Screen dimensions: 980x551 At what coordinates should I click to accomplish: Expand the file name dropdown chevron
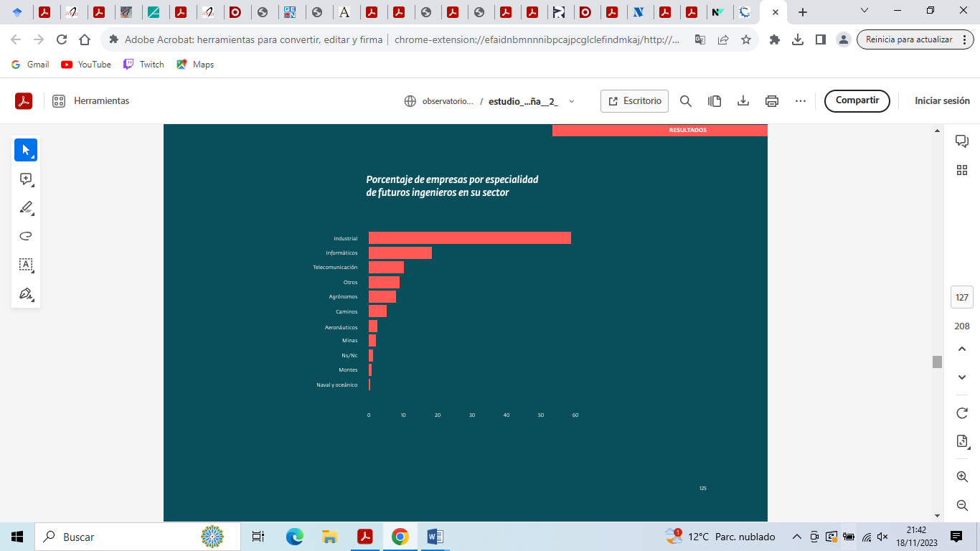click(x=572, y=101)
